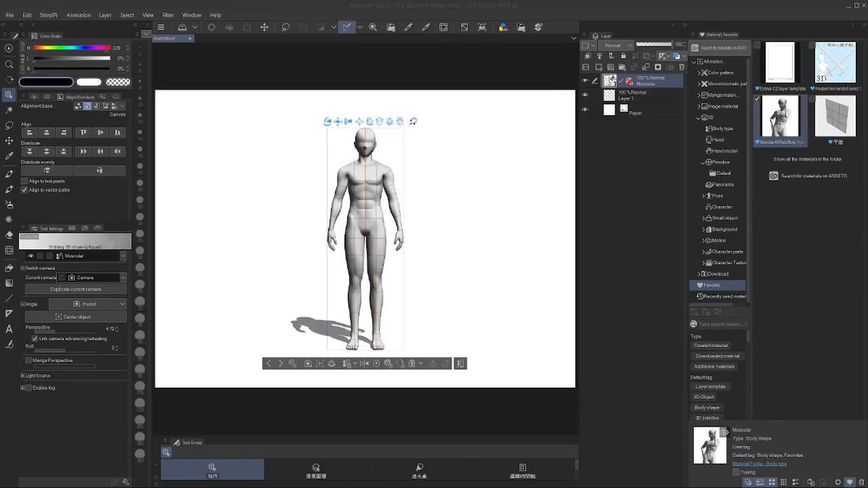Screen dimensions: 868x488
Task: Select the Zoom magnifier tool in left toolbar
Action: pos(9,64)
